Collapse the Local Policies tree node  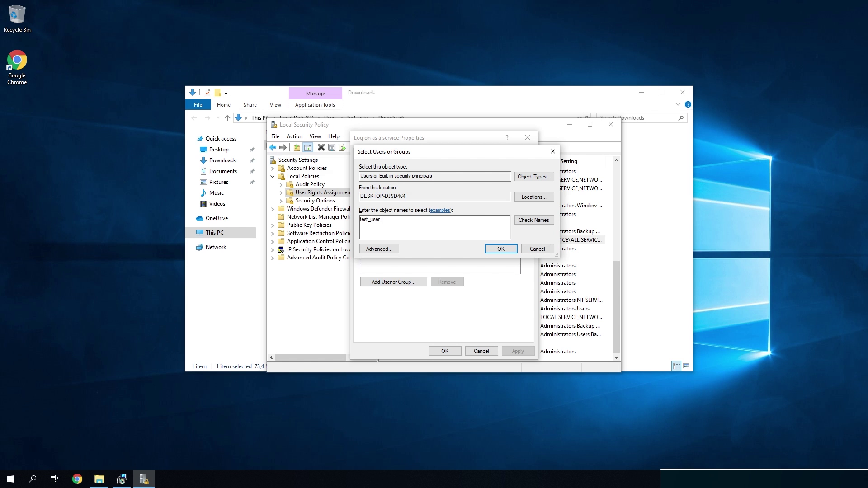click(x=273, y=176)
